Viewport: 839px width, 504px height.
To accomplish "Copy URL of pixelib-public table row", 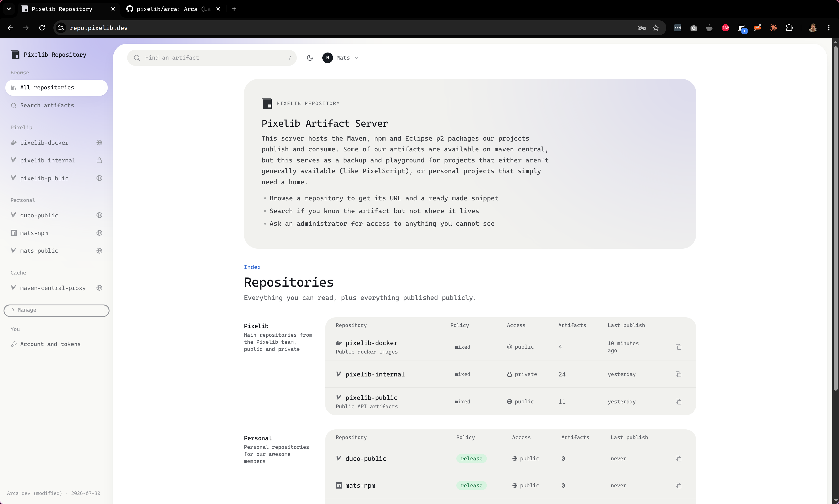I will click(x=678, y=402).
